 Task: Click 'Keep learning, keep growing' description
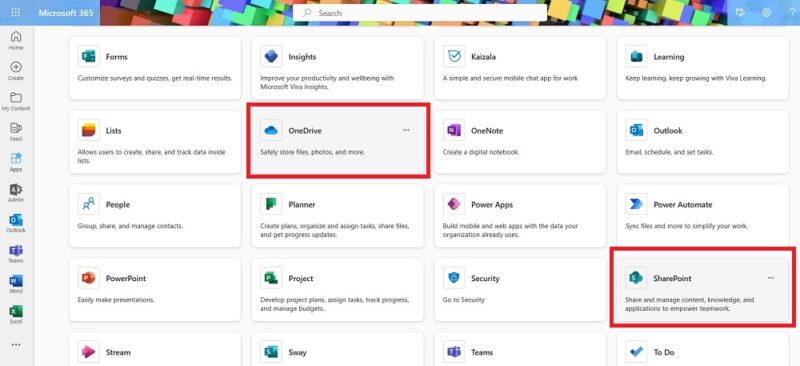tap(696, 79)
